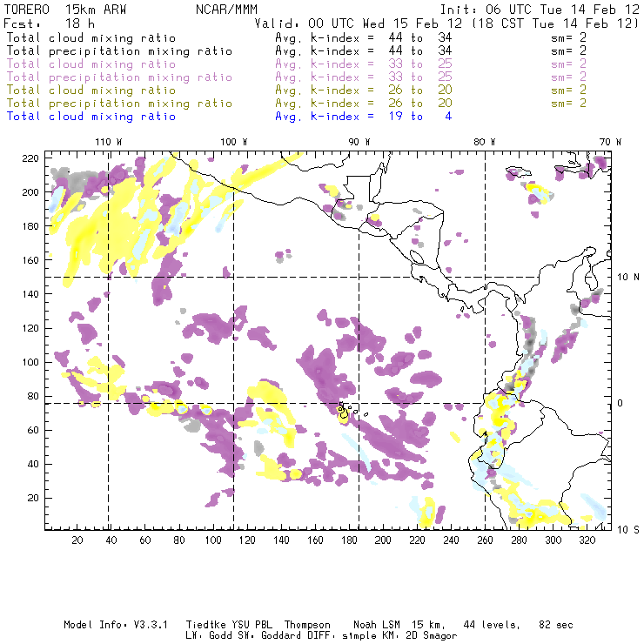The height and width of the screenshot is (644, 644).
Task: Click the 'Tiedtke' scheme name in footer
Action: tap(205, 625)
